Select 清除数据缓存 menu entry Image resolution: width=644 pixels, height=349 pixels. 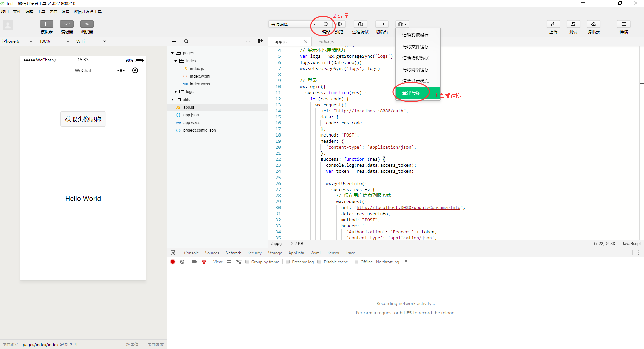tap(418, 35)
